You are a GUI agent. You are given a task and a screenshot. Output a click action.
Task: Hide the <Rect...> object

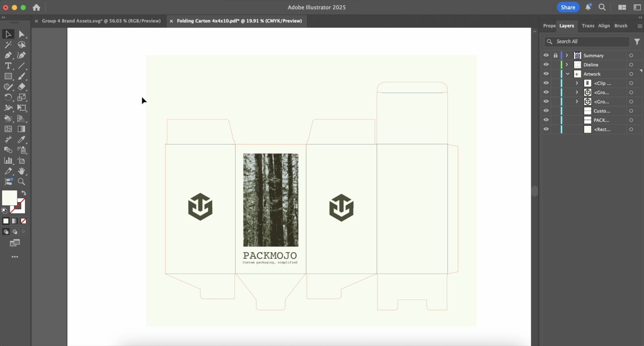click(x=546, y=129)
